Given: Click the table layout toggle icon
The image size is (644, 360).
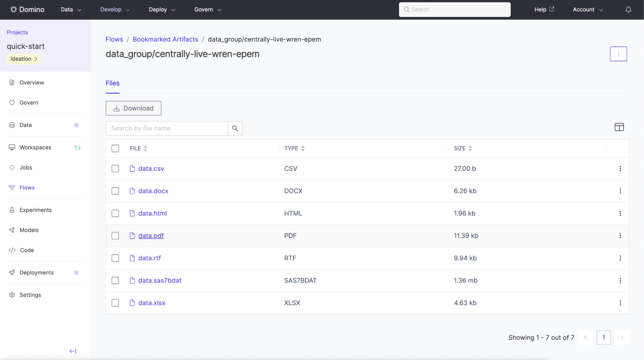Looking at the screenshot, I should click(619, 127).
